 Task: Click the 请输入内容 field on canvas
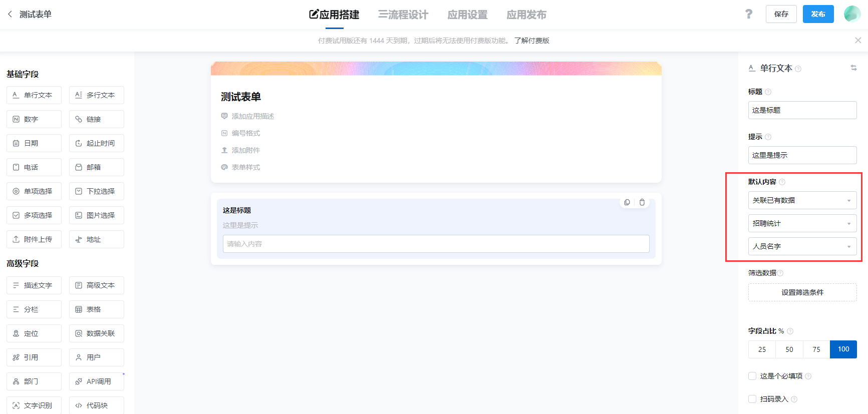coord(436,244)
